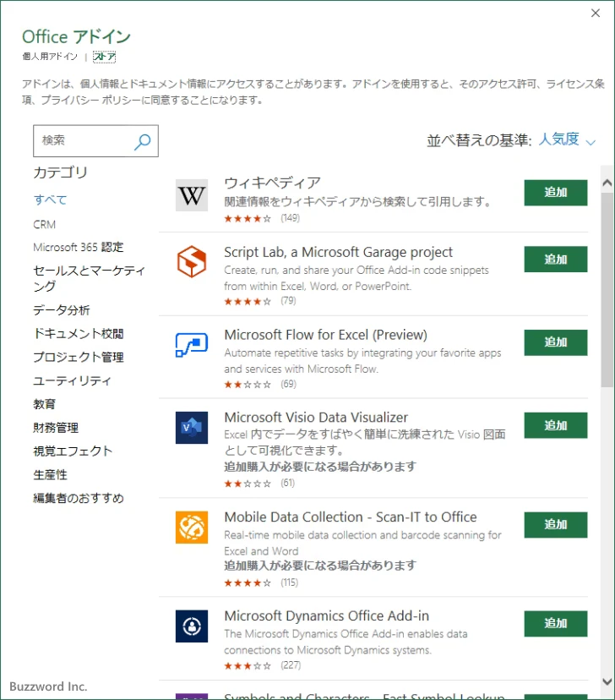Open Microsoft Dynamics Office Add-in title
The height and width of the screenshot is (700, 615).
[326, 616]
